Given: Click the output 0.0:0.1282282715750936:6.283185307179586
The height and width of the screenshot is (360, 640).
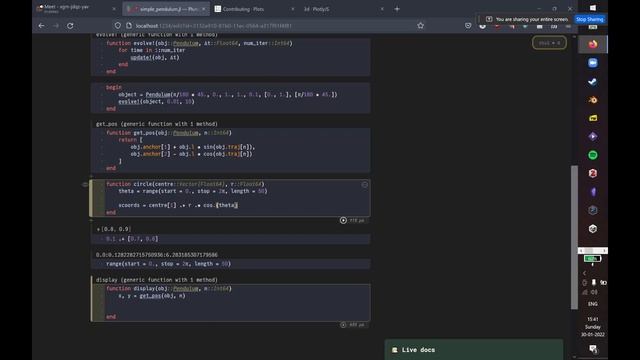Looking at the screenshot, I should click(x=157, y=255).
